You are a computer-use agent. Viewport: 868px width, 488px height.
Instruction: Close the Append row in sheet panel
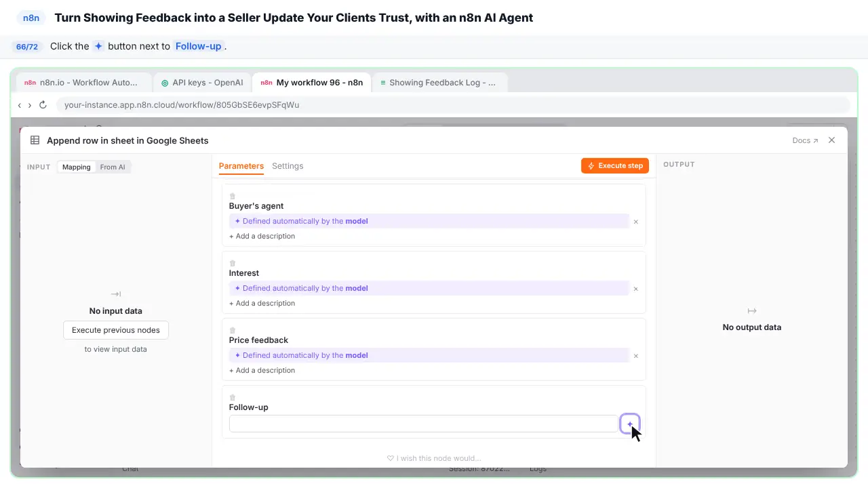[x=832, y=140]
